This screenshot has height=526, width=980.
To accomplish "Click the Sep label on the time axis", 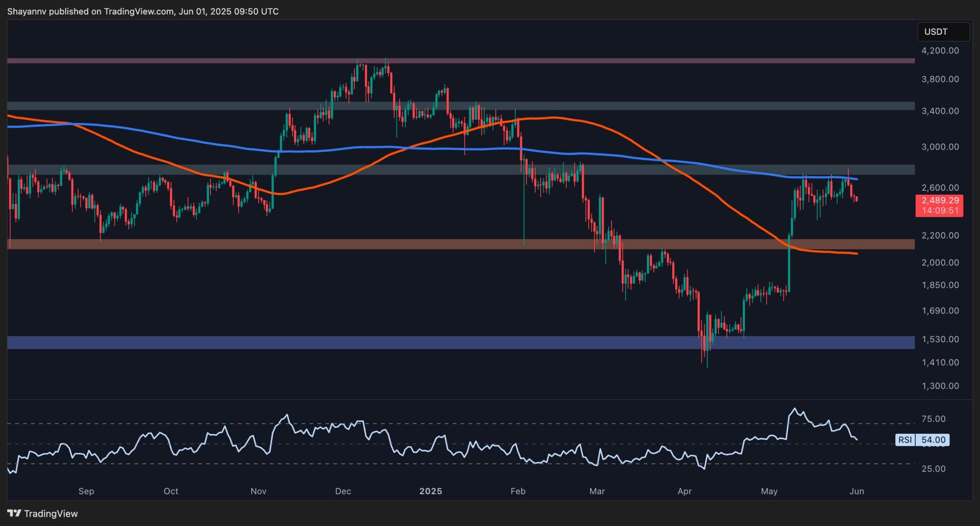I will click(x=86, y=491).
